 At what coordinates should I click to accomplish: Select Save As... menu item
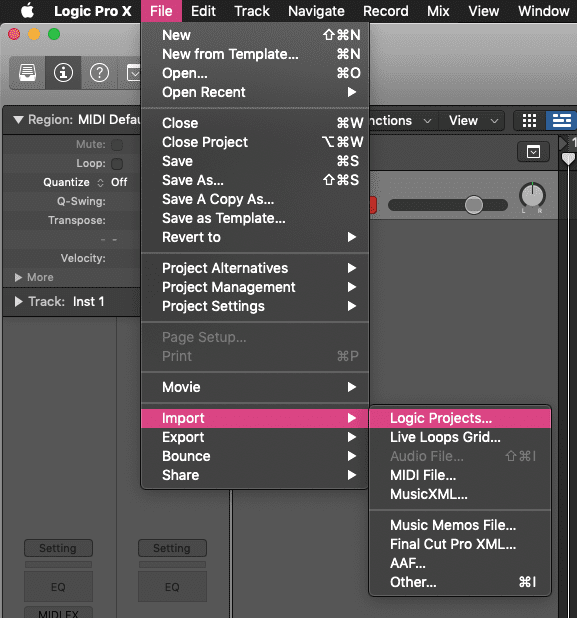tap(255, 180)
